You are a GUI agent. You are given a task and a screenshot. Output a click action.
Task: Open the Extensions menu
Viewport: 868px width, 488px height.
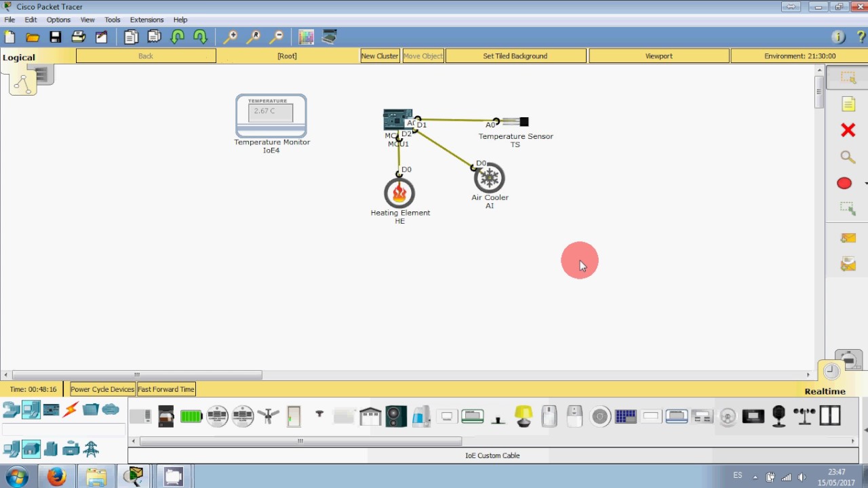point(146,20)
